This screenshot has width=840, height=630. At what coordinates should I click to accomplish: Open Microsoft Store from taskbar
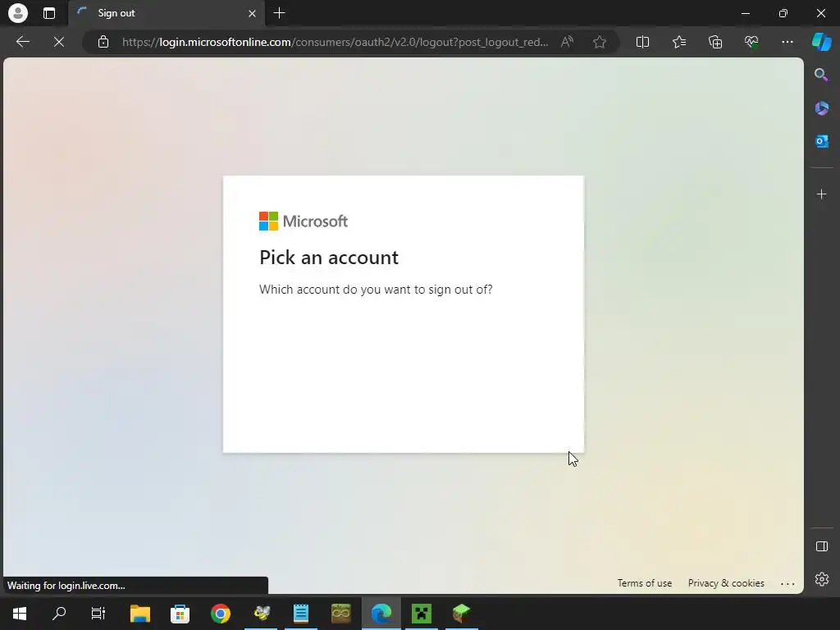click(180, 614)
